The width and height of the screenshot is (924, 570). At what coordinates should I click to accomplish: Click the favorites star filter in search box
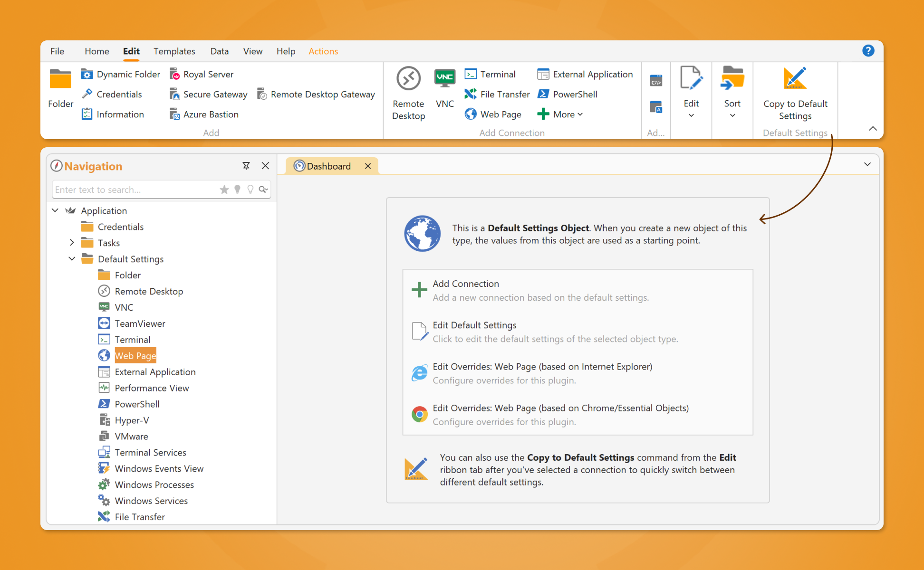(x=224, y=190)
